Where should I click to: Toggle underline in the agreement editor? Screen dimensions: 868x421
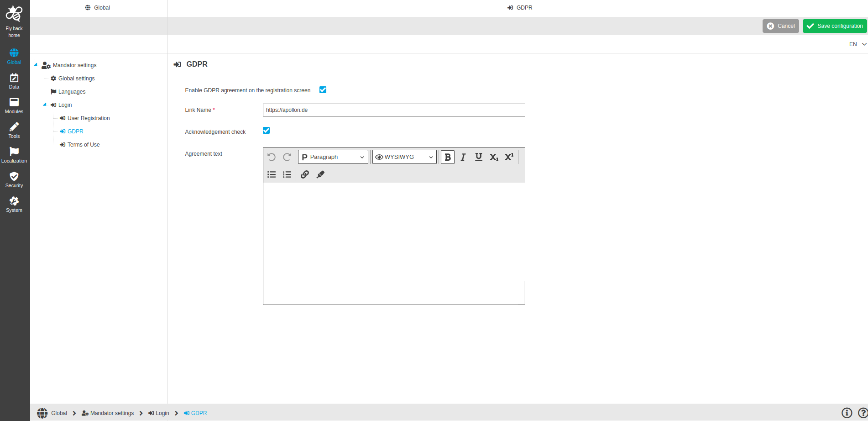pos(478,157)
